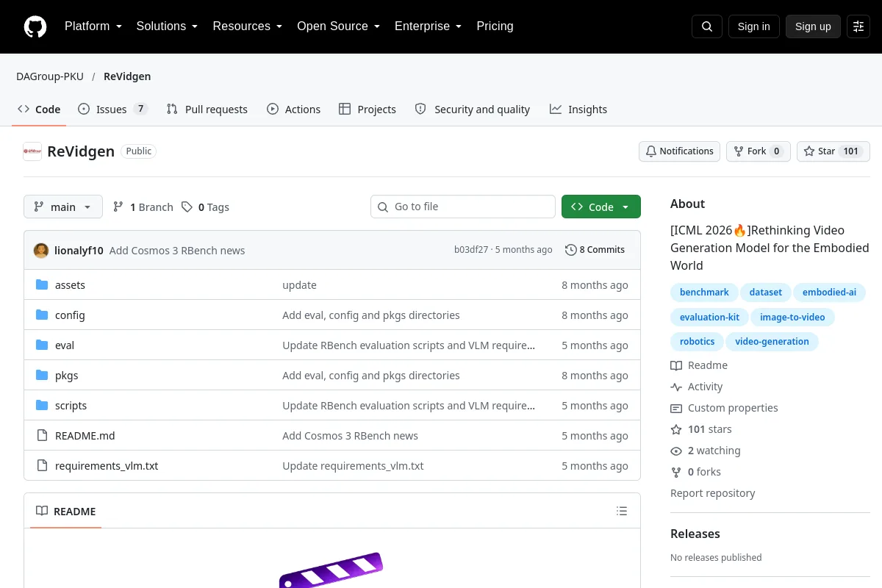
Task: Select the embodied-ai topic tag
Action: pyautogui.click(x=829, y=293)
